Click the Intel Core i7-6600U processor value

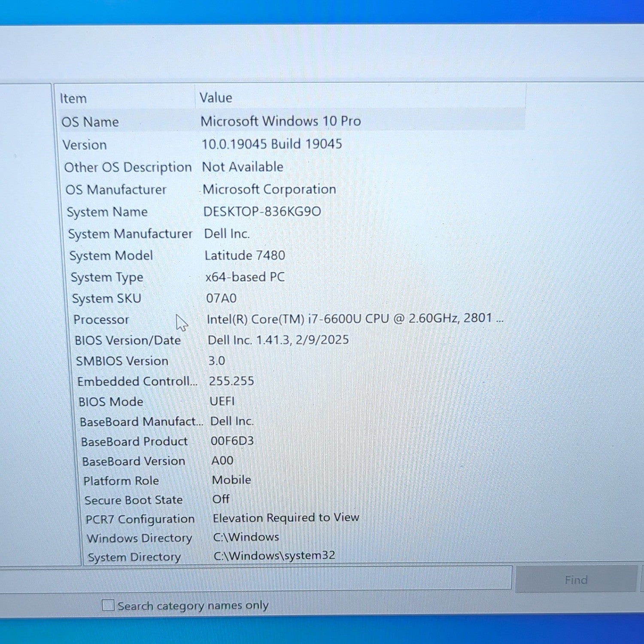tap(355, 318)
